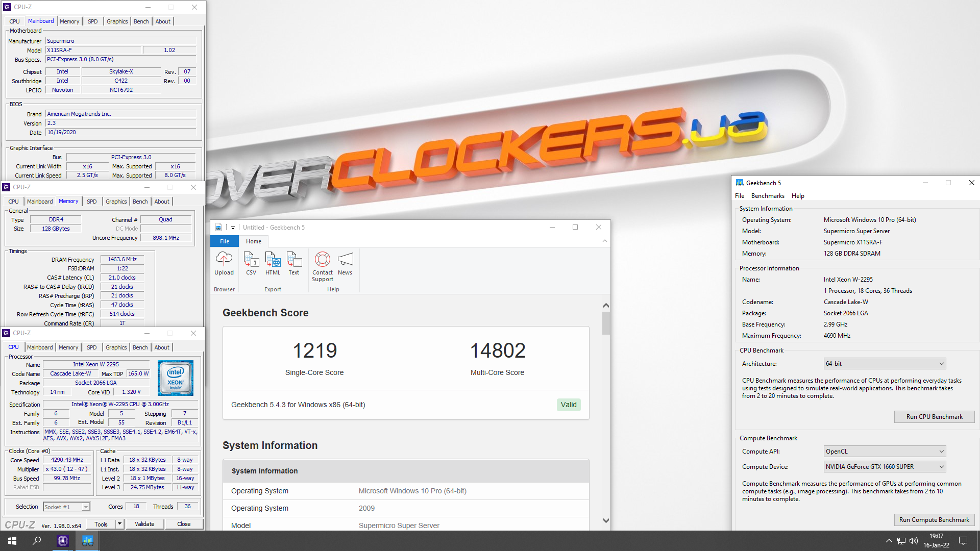Click the Core Speed value 4290.43 MHz

pos(67,460)
